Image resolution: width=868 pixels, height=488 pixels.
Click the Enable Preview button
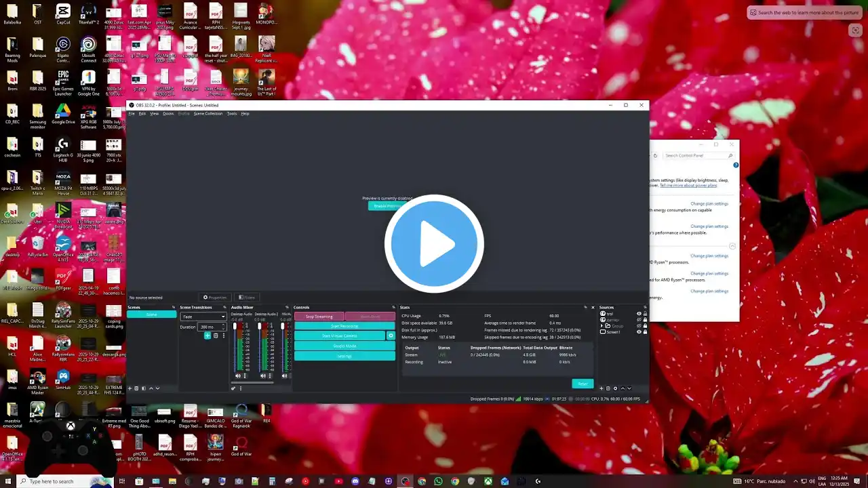click(387, 206)
